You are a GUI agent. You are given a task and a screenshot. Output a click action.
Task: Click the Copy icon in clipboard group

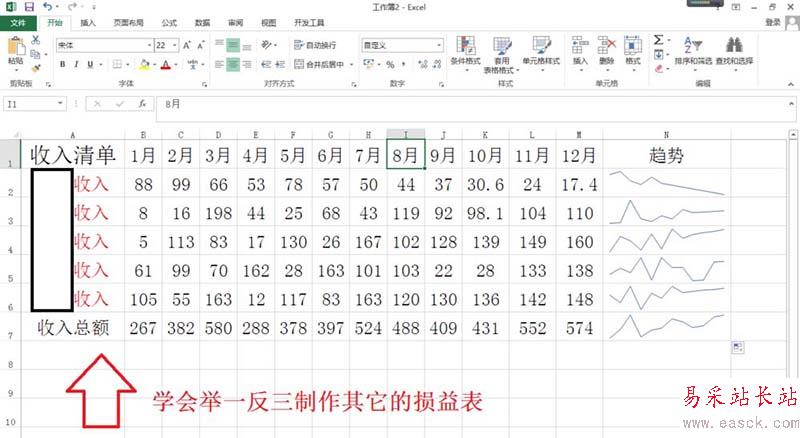pos(35,54)
